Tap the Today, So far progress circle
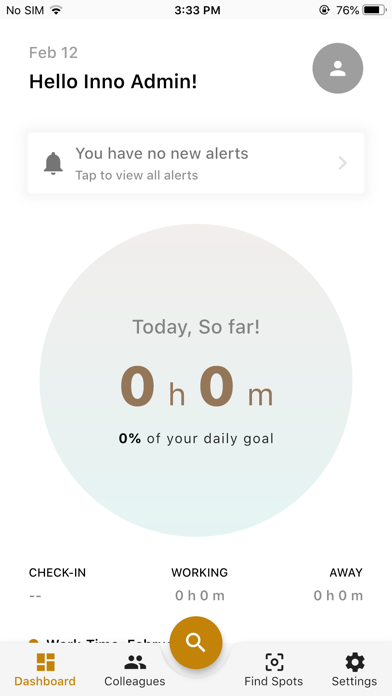 click(x=196, y=380)
